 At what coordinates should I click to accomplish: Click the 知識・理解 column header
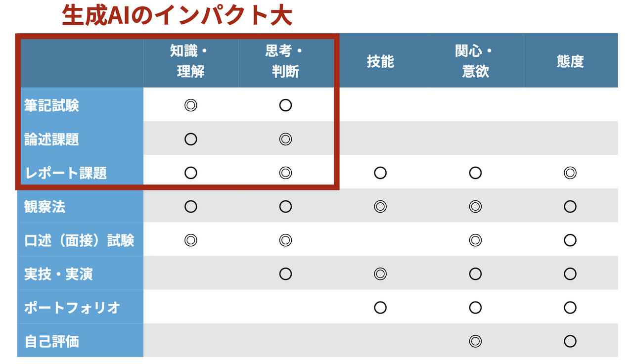(x=190, y=61)
